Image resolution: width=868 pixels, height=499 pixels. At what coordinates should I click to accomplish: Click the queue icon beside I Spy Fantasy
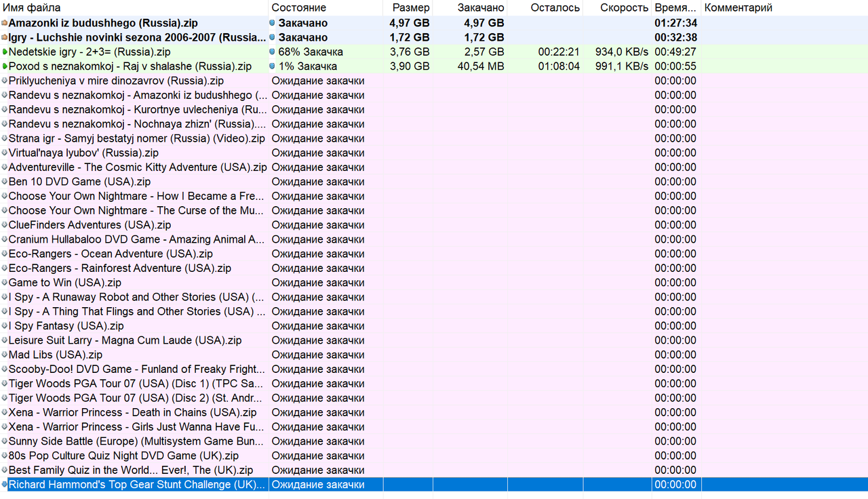pyautogui.click(x=5, y=326)
